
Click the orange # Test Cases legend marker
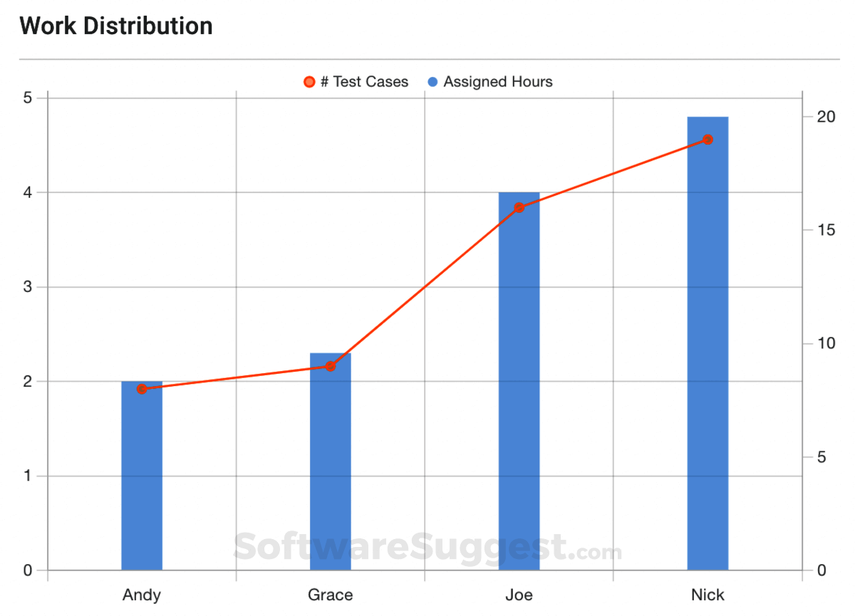click(x=309, y=82)
